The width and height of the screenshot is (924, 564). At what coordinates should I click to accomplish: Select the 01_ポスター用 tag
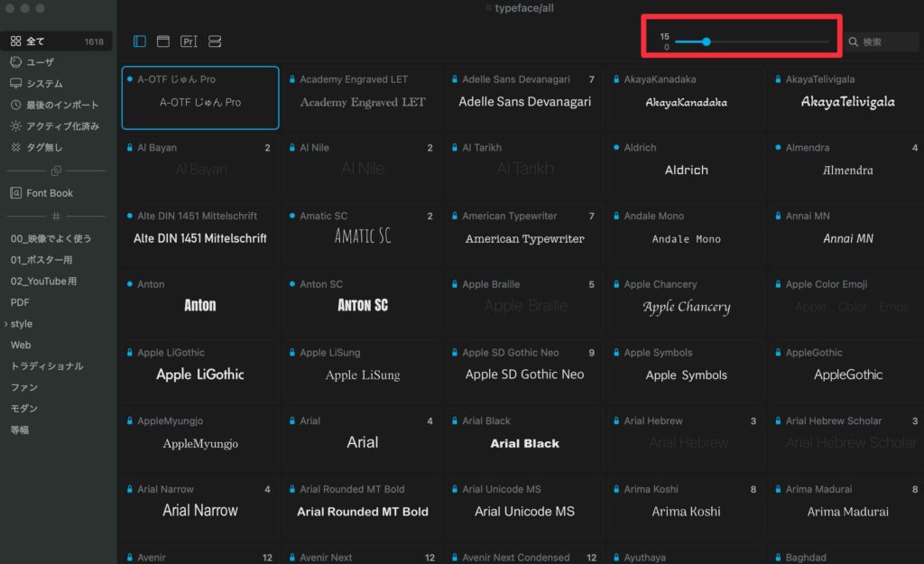tap(42, 260)
